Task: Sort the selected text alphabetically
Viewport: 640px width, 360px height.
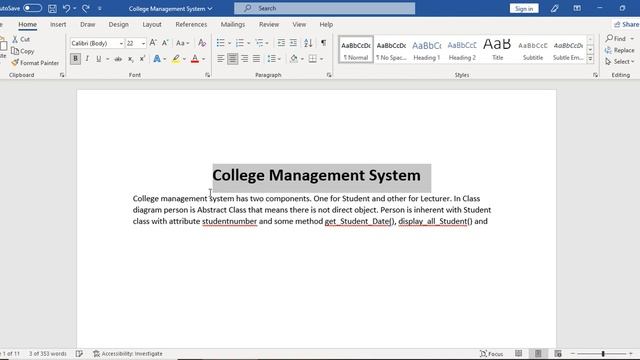Action: [308, 43]
